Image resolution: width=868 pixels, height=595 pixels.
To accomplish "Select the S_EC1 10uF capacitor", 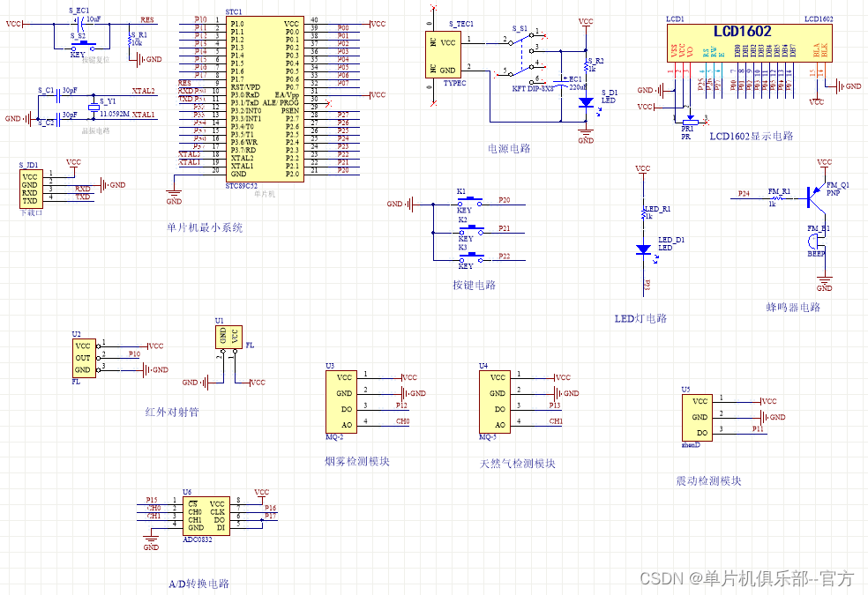I will point(79,23).
